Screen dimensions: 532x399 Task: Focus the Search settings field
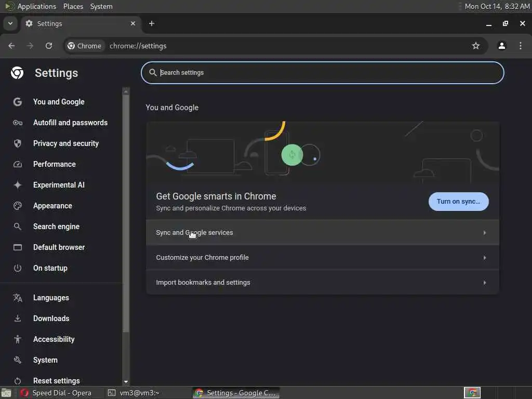tap(322, 73)
